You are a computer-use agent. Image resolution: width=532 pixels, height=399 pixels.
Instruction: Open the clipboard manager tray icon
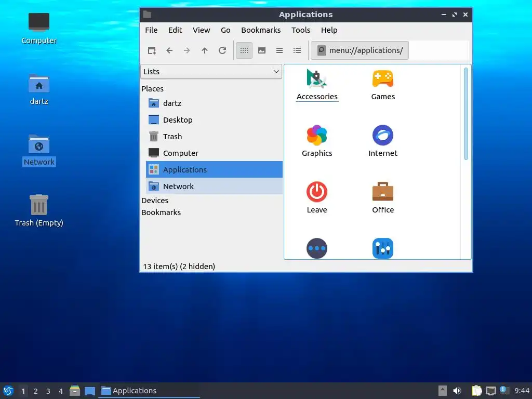coord(477,391)
